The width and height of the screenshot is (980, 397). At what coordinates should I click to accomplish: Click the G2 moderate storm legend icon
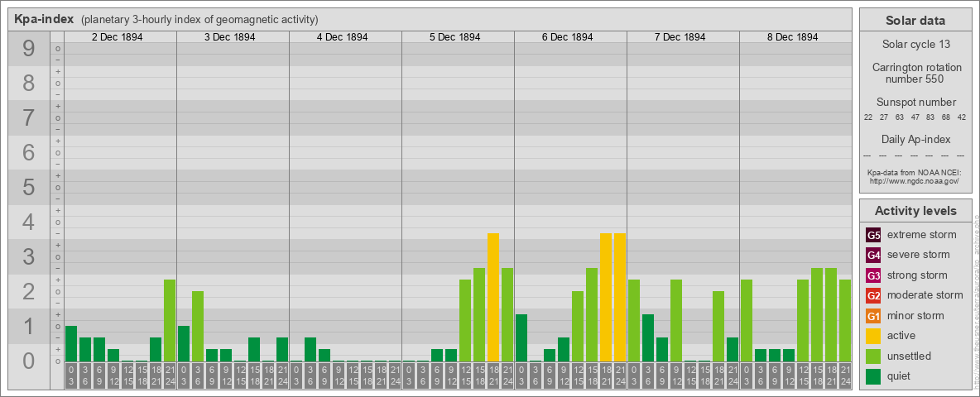(x=873, y=295)
